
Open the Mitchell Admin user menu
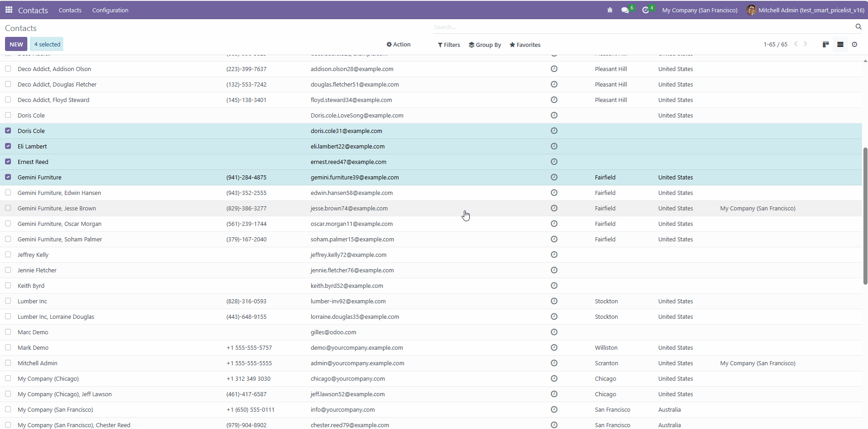805,10
